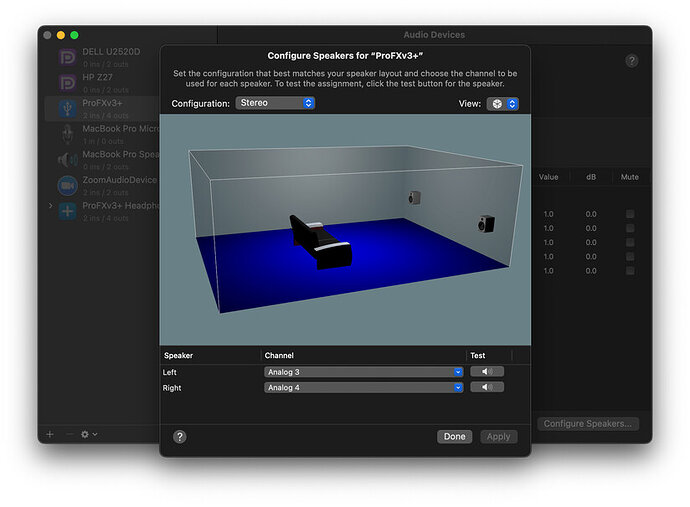
Task: Click the right speaker in room view
Action: pyautogui.click(x=486, y=224)
